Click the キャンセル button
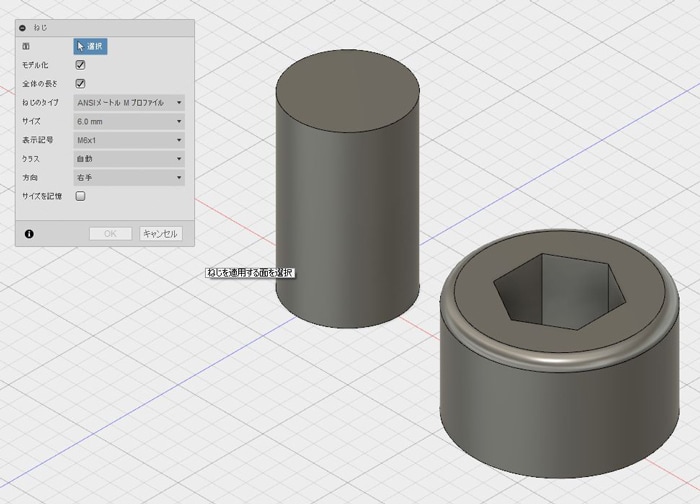Viewport: 700px width, 504px height. pyautogui.click(x=161, y=234)
